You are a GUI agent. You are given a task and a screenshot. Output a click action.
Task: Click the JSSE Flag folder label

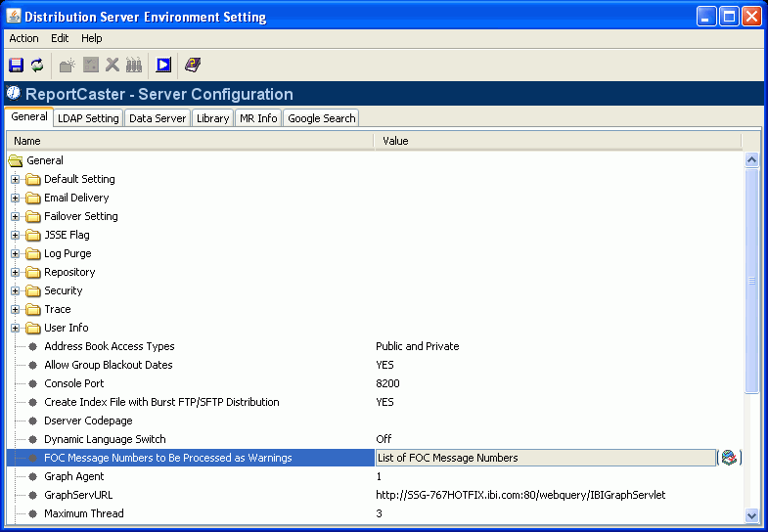pos(67,235)
